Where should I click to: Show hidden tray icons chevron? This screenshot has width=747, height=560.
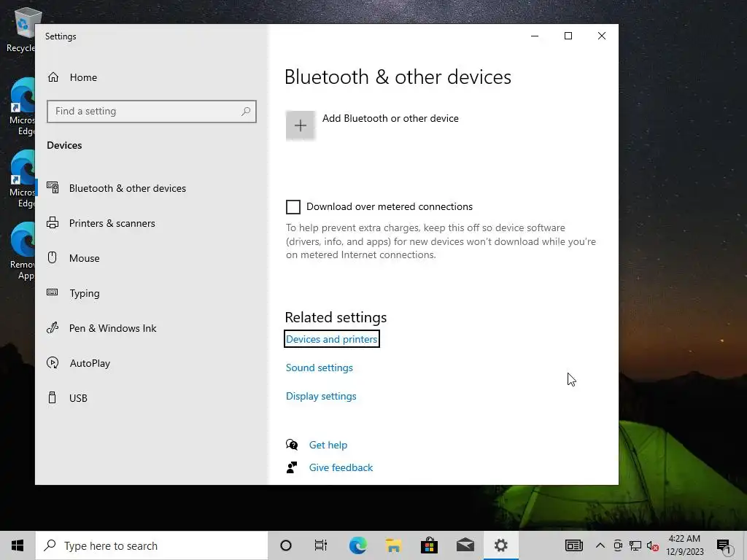tap(600, 545)
